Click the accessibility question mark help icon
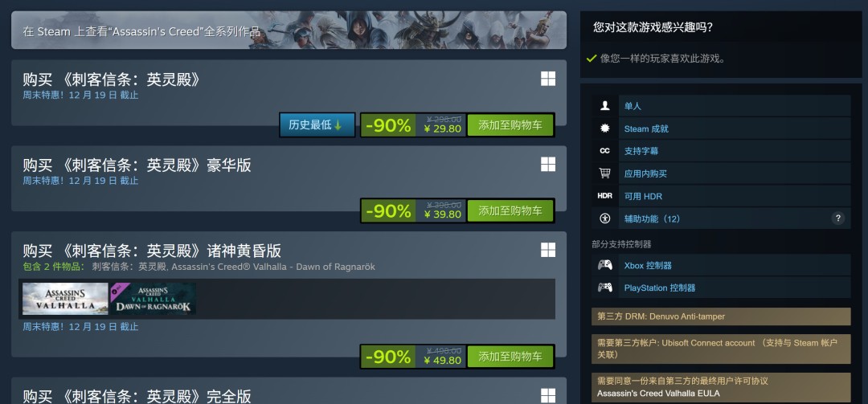868x404 pixels. [x=838, y=218]
